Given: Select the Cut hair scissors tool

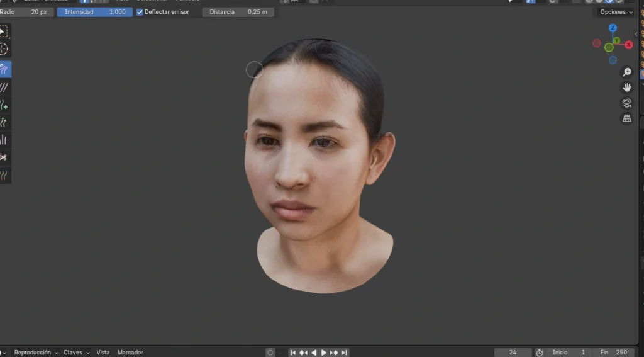Looking at the screenshot, I should pyautogui.click(x=4, y=157).
